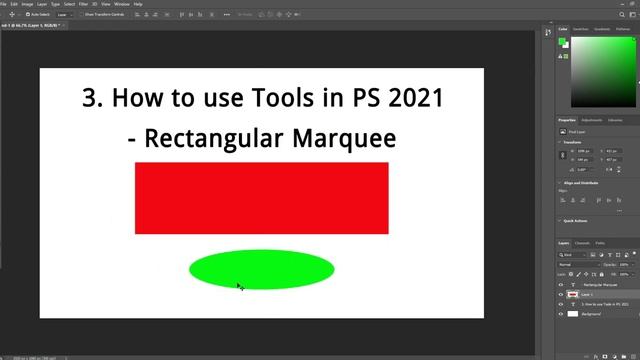Screen dimensions: 640x360
Task: Enable the Auto-Select checkbox
Action: 28,14
